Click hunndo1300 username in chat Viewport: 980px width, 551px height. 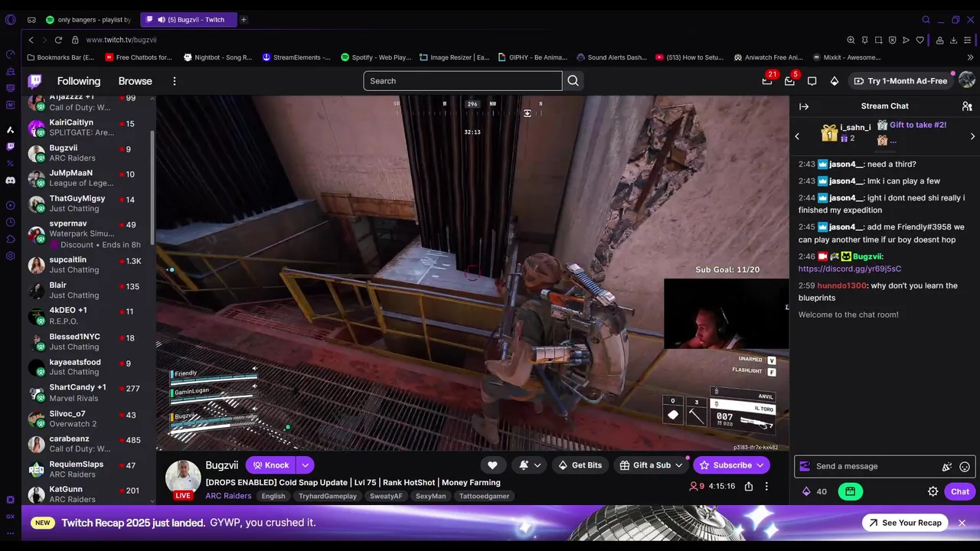click(x=841, y=285)
